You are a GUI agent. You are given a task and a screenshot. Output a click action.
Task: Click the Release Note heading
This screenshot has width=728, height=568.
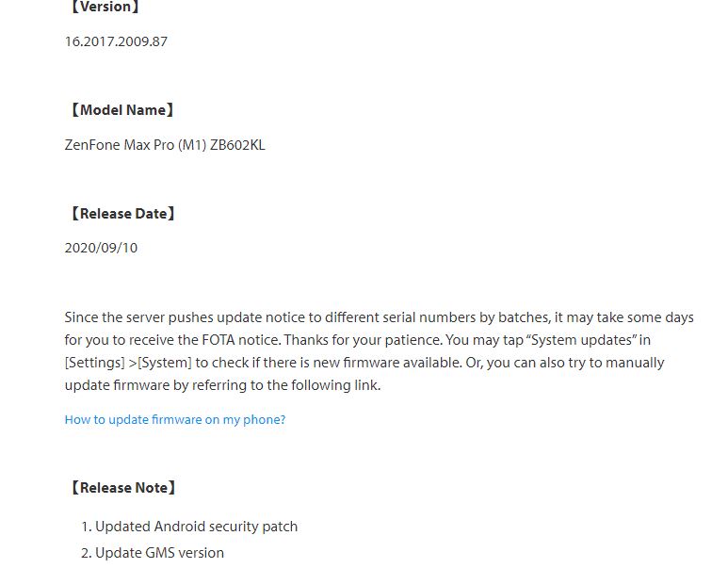click(x=121, y=488)
